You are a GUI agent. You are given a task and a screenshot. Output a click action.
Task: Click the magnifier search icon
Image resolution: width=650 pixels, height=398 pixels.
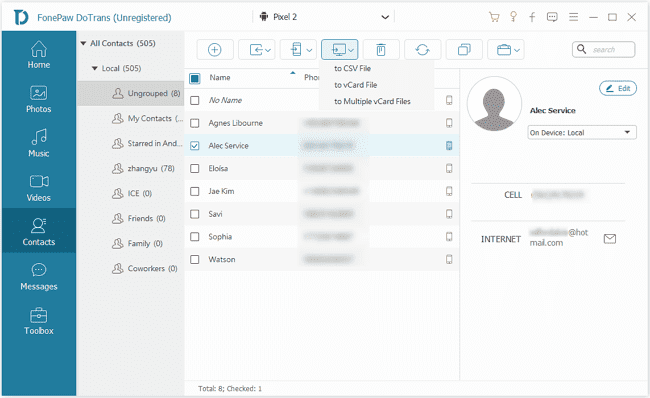click(582, 49)
